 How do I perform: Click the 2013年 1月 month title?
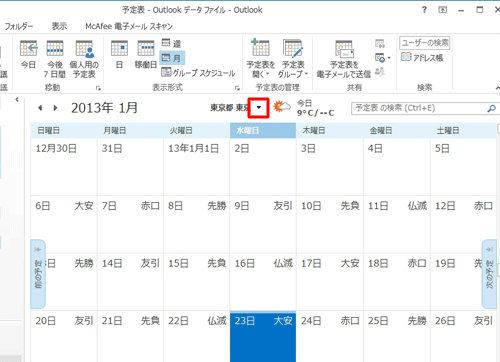click(104, 108)
